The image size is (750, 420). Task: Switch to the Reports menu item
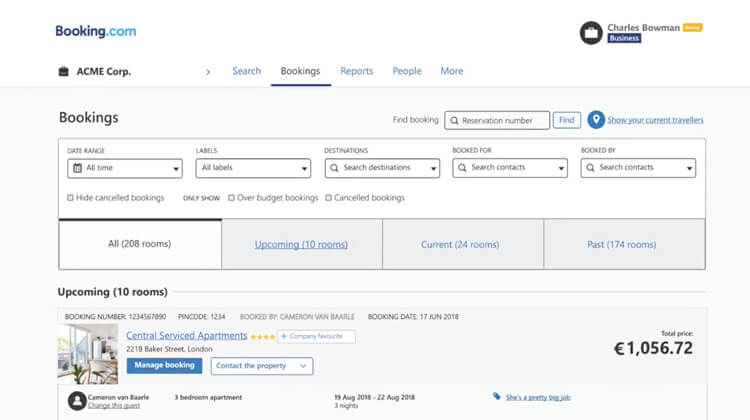356,72
